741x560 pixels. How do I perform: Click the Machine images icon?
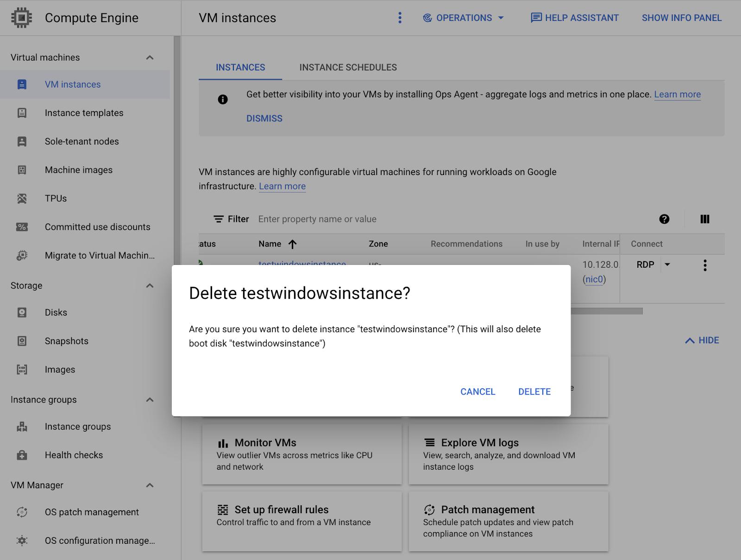click(x=22, y=170)
